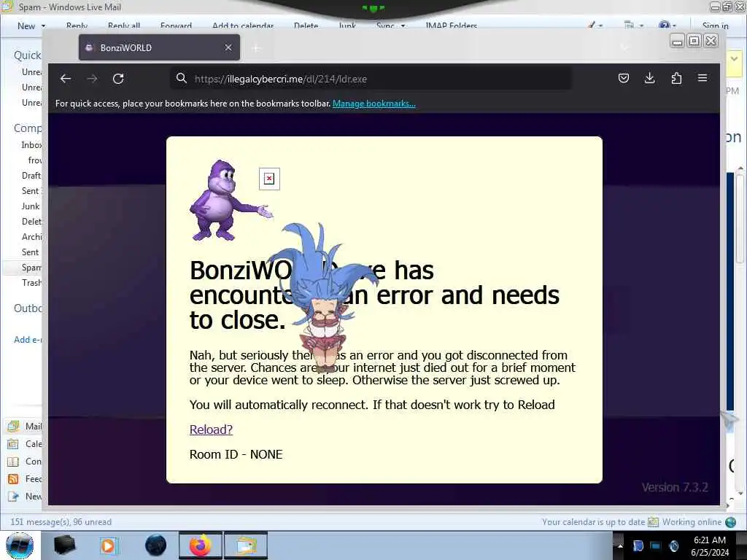Click the forward arrow in Firefox
The image size is (747, 560).
pos(92,79)
